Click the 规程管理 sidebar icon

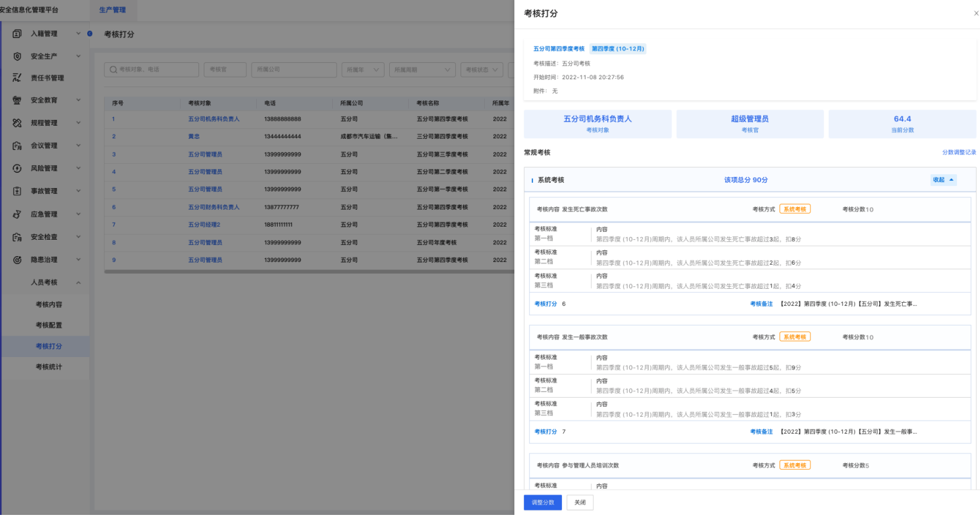click(x=18, y=123)
